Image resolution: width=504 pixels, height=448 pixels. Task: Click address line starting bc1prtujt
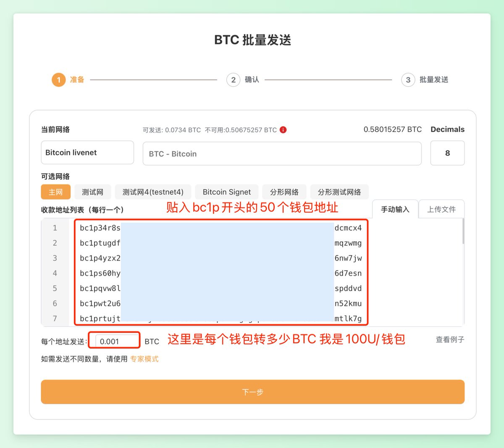coord(221,319)
